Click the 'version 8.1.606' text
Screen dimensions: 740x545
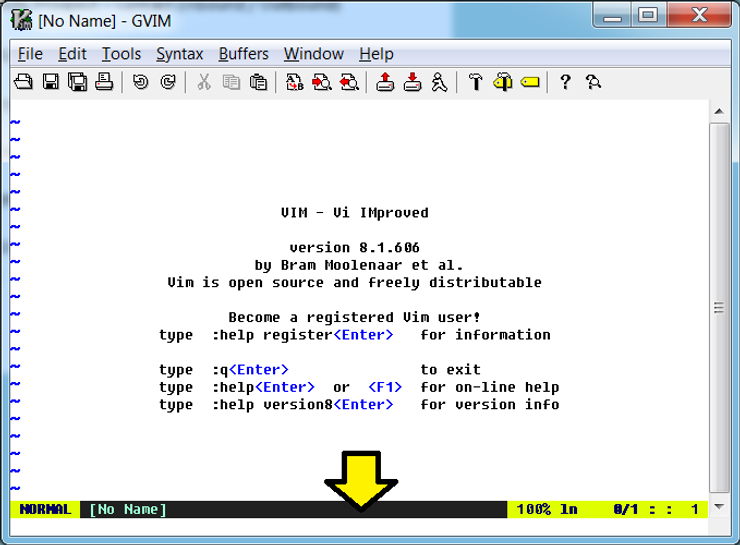pyautogui.click(x=354, y=247)
